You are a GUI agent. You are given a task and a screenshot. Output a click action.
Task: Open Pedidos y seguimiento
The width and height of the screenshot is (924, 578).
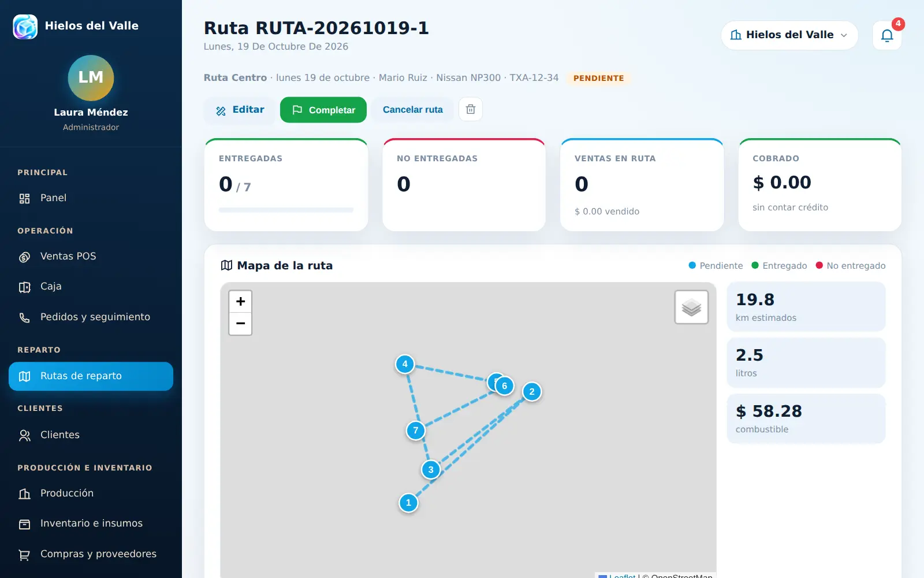91,317
